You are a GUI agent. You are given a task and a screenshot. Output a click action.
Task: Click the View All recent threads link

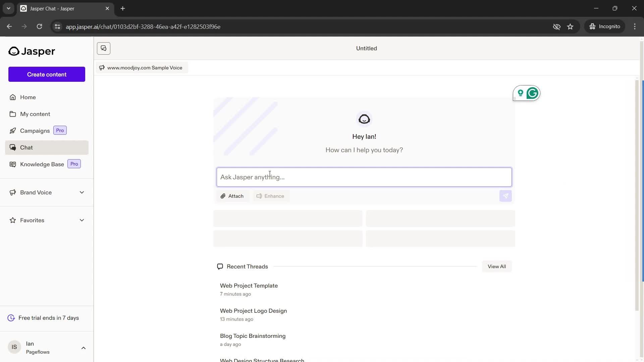(x=497, y=266)
